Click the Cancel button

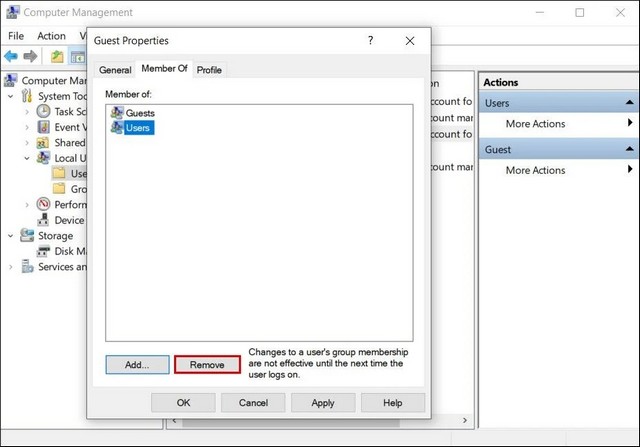253,403
